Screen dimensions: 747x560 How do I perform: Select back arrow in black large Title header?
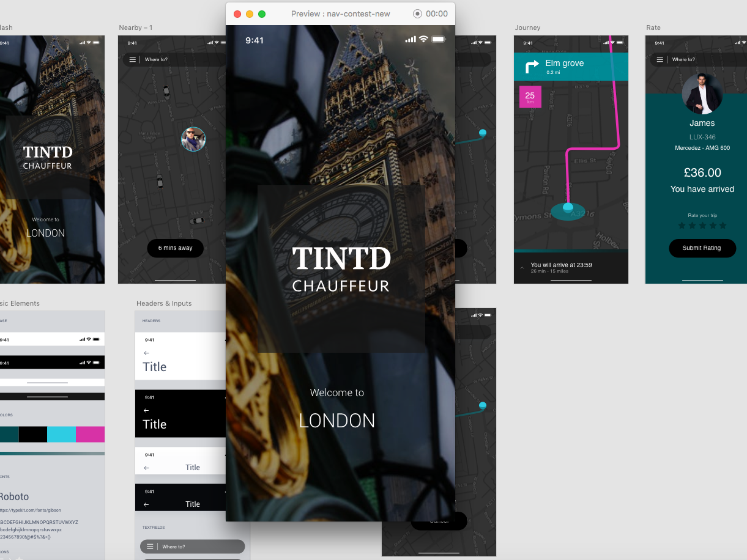coord(146,410)
